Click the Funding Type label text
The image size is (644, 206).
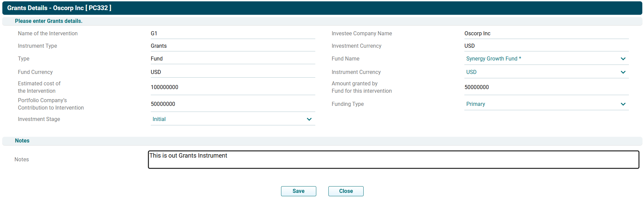click(348, 104)
